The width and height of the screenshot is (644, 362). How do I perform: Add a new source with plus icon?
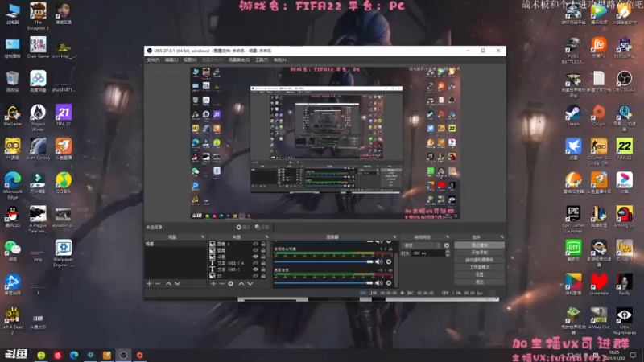213,284
